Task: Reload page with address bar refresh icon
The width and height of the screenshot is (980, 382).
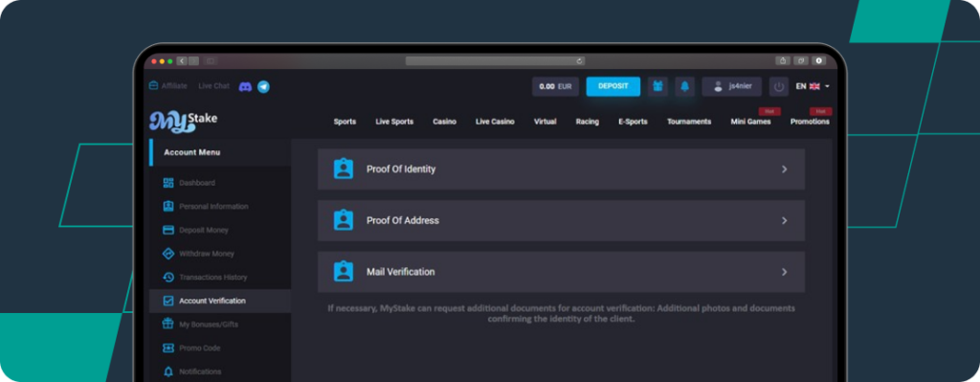Action: [579, 60]
